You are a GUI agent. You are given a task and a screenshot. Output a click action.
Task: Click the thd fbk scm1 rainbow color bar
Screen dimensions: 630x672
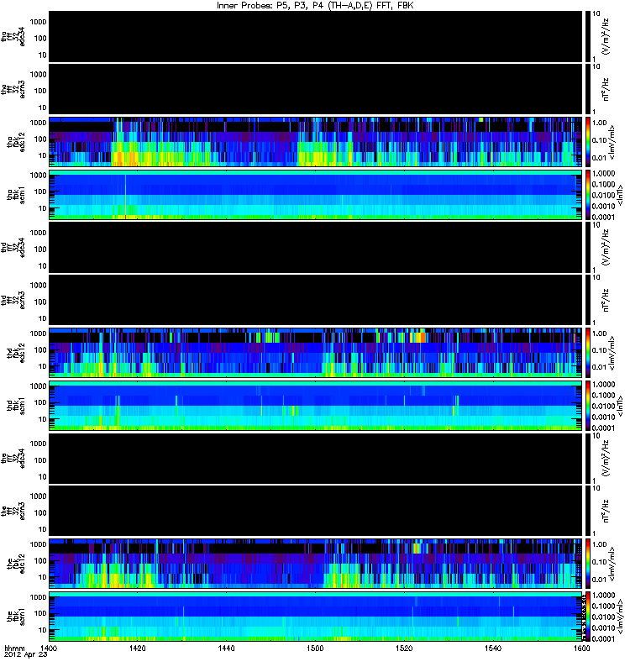pos(587,406)
